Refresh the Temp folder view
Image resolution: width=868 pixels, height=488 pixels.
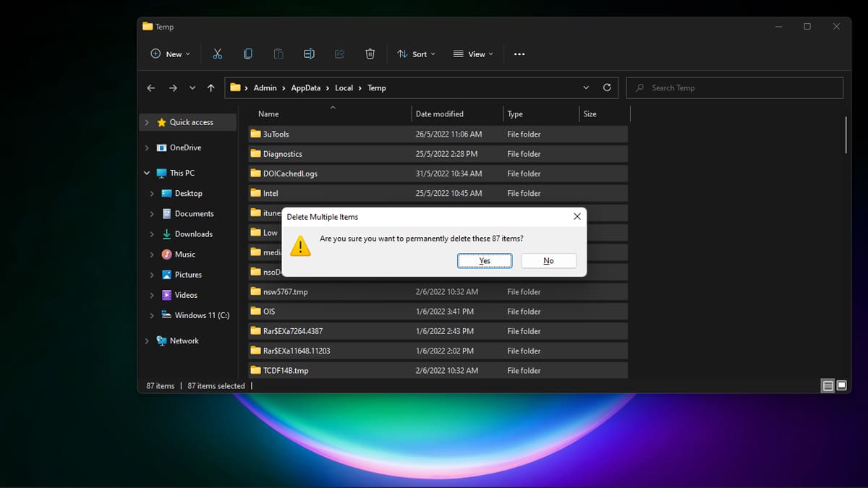(x=607, y=87)
